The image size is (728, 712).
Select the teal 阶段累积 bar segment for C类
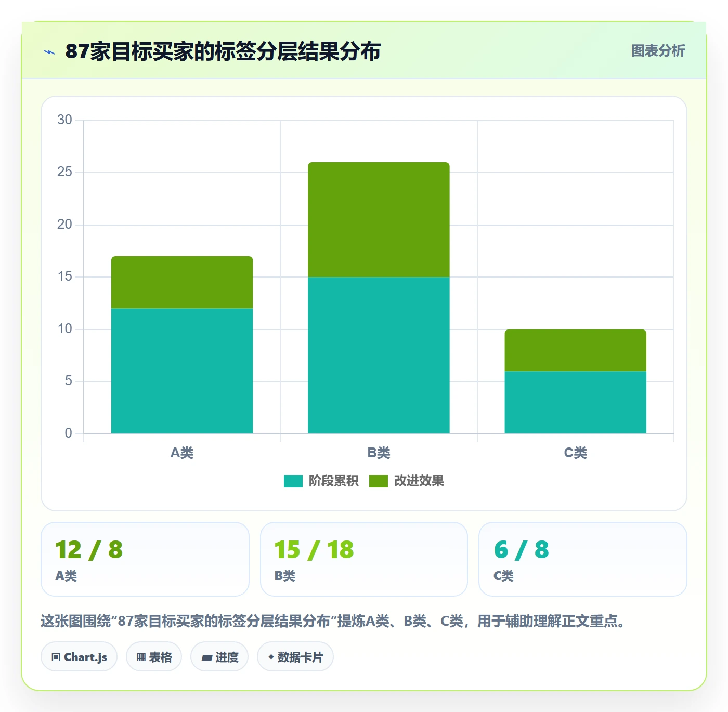tap(575, 402)
